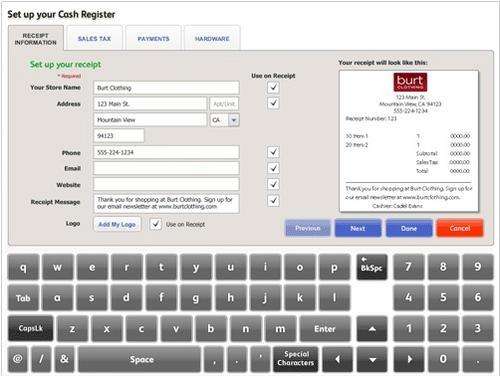Toggle Use on Receipt for website
Image resolution: width=500 pixels, height=376 pixels.
(x=273, y=184)
